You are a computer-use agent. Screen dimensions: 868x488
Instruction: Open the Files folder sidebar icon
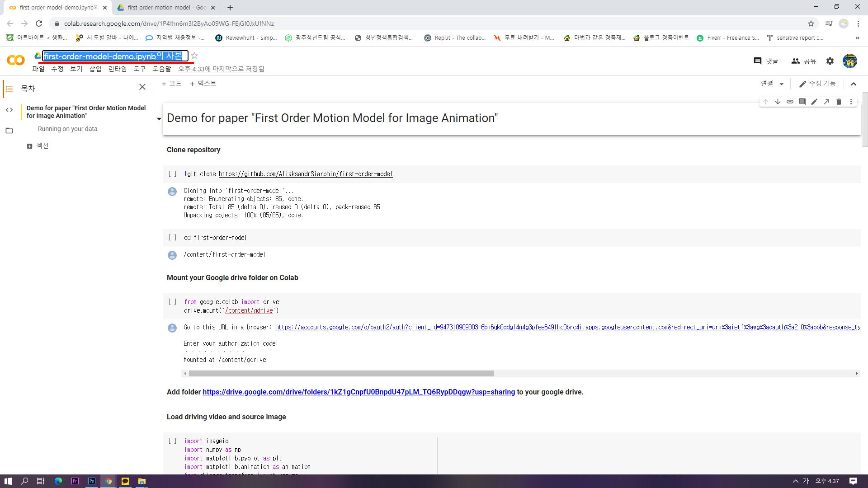click(9, 131)
